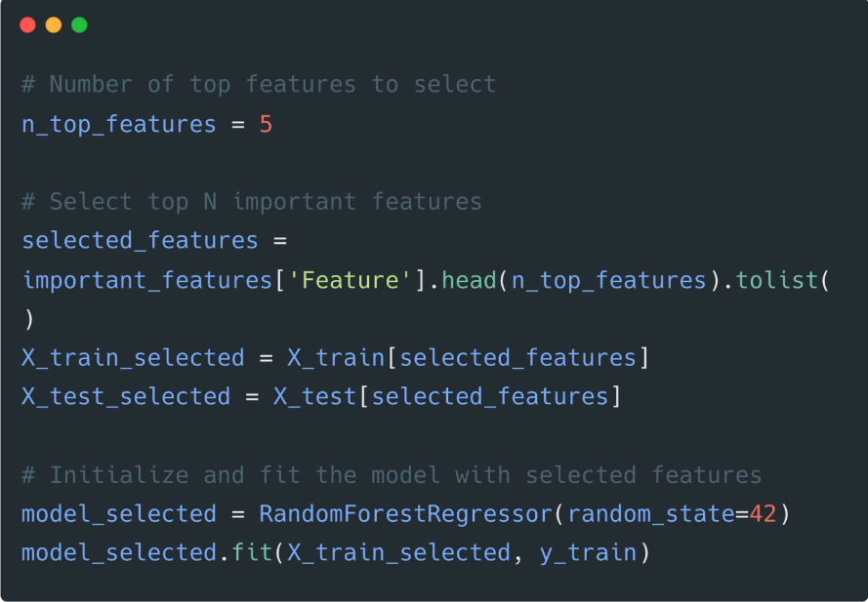Click the 'Feature' string literal

[x=350, y=280]
